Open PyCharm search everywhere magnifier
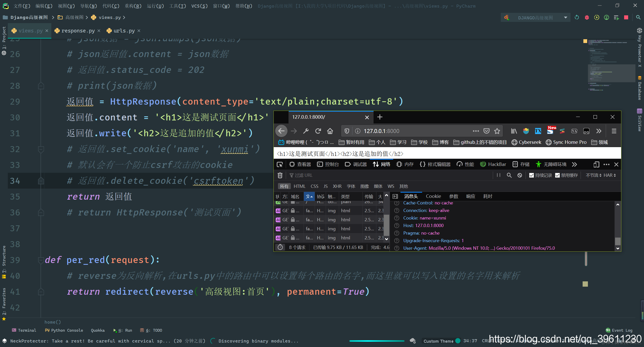Image resolution: width=644 pixels, height=347 pixels. point(638,17)
